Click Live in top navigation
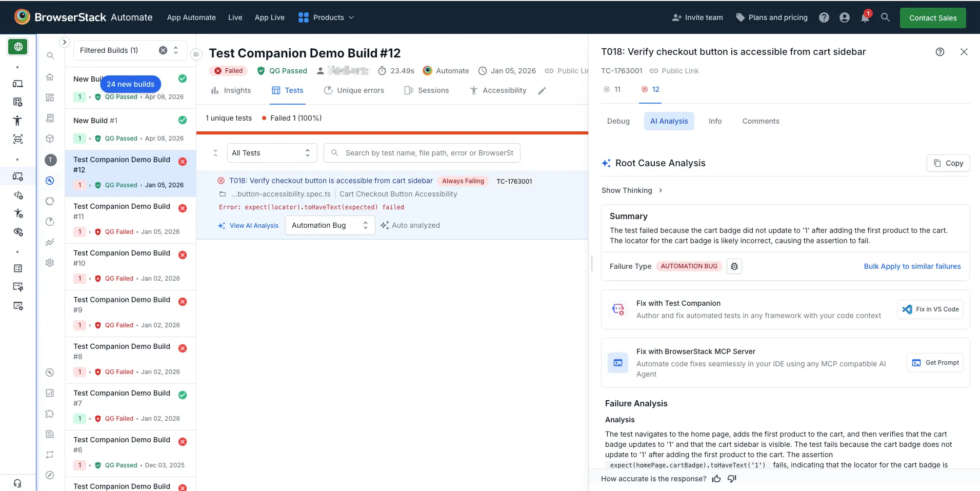The height and width of the screenshot is (491, 980). [235, 17]
